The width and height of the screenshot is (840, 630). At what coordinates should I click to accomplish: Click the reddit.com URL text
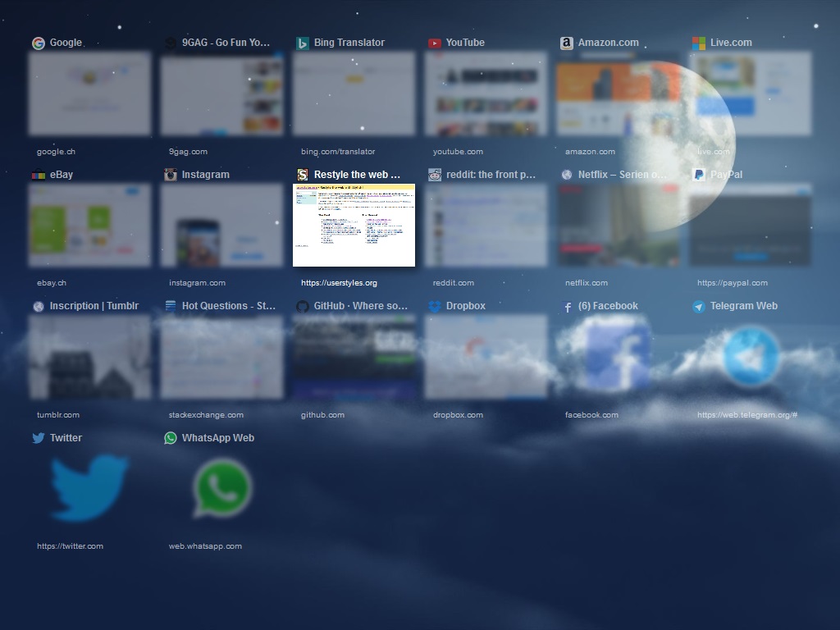point(453,283)
